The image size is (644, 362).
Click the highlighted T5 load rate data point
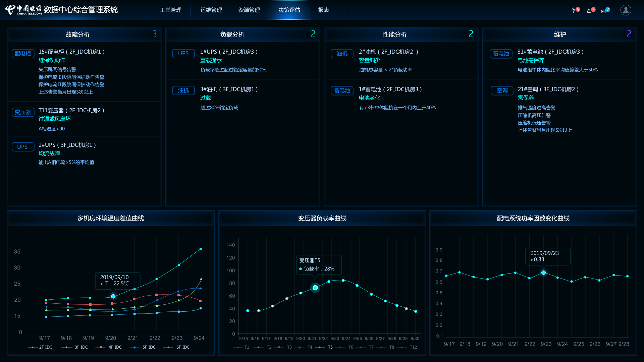coord(315,288)
